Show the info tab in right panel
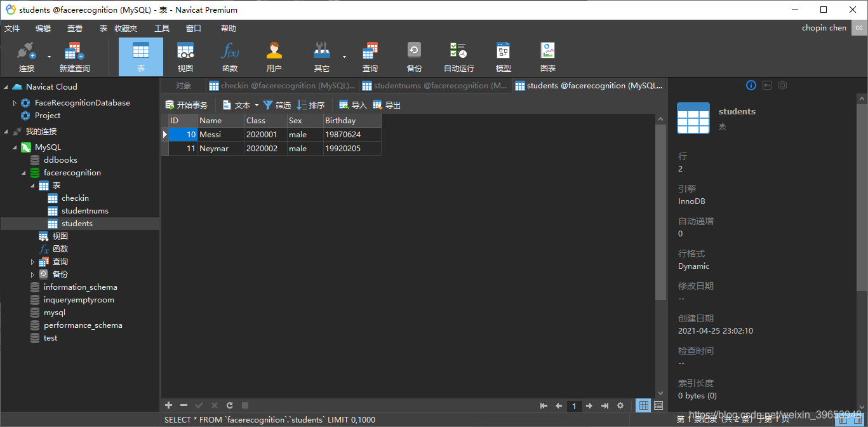The image size is (868, 427). tap(751, 85)
